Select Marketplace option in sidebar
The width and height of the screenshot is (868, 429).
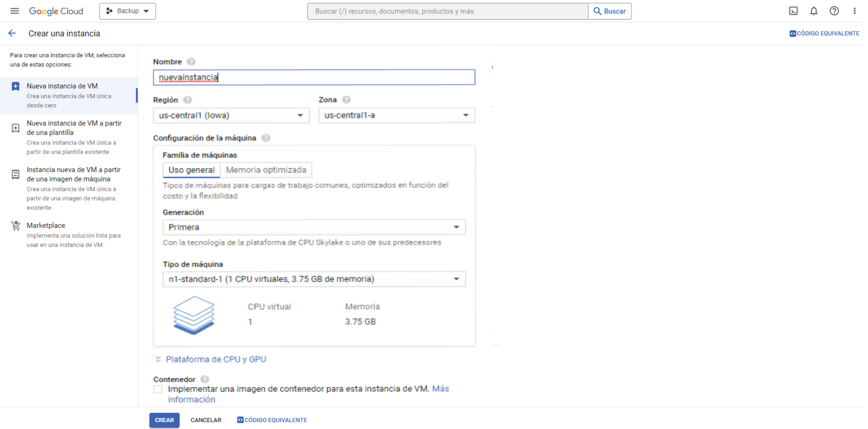(x=46, y=225)
